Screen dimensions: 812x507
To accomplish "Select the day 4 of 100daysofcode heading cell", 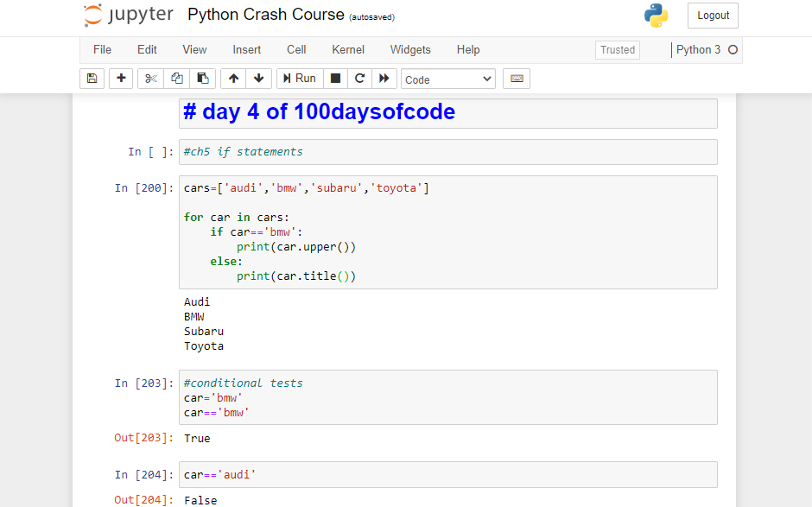I will [x=448, y=112].
